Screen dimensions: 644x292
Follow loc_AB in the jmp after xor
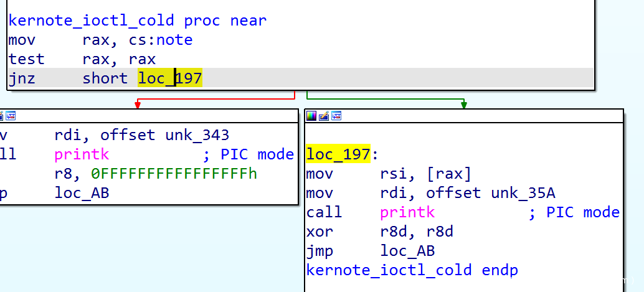(x=407, y=251)
